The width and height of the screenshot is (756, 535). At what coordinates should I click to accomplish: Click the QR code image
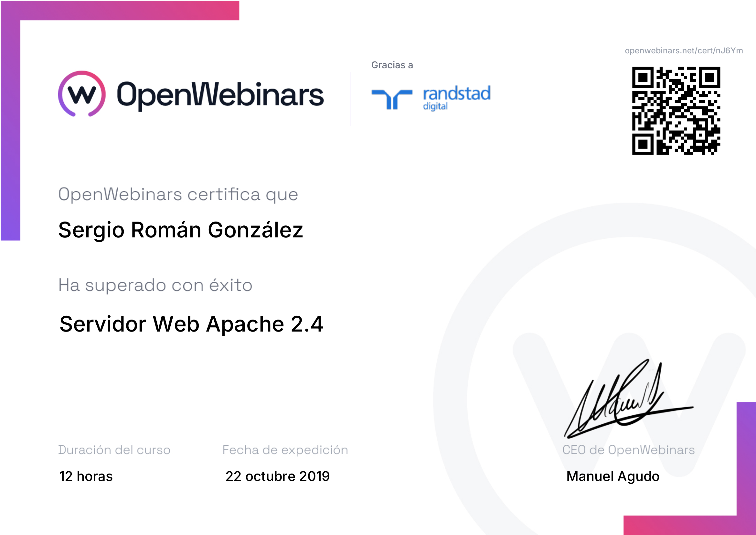[676, 111]
